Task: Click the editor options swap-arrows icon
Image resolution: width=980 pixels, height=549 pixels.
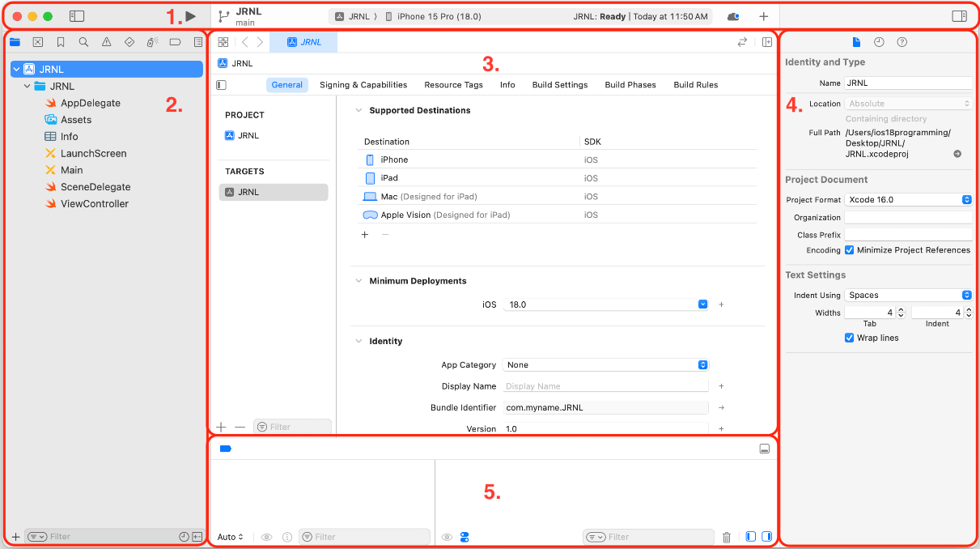Action: tap(742, 42)
